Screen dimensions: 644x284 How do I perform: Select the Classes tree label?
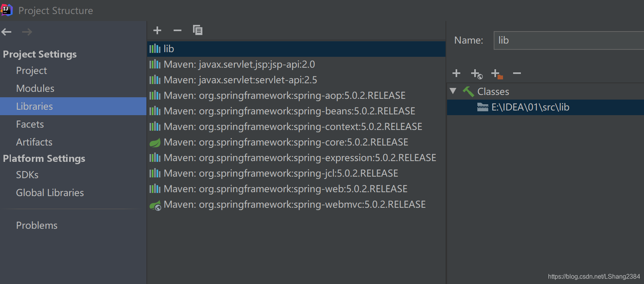[x=493, y=91]
